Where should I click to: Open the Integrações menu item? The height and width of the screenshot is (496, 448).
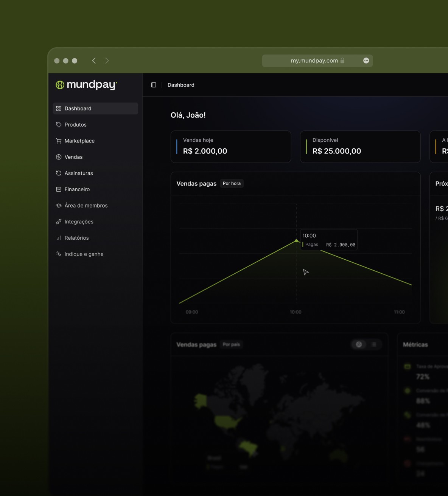click(95, 222)
